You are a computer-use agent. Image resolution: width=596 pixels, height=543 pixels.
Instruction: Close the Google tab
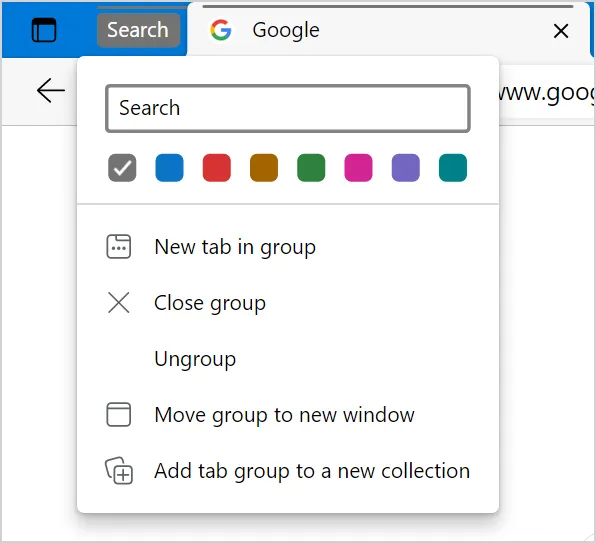pyautogui.click(x=561, y=31)
